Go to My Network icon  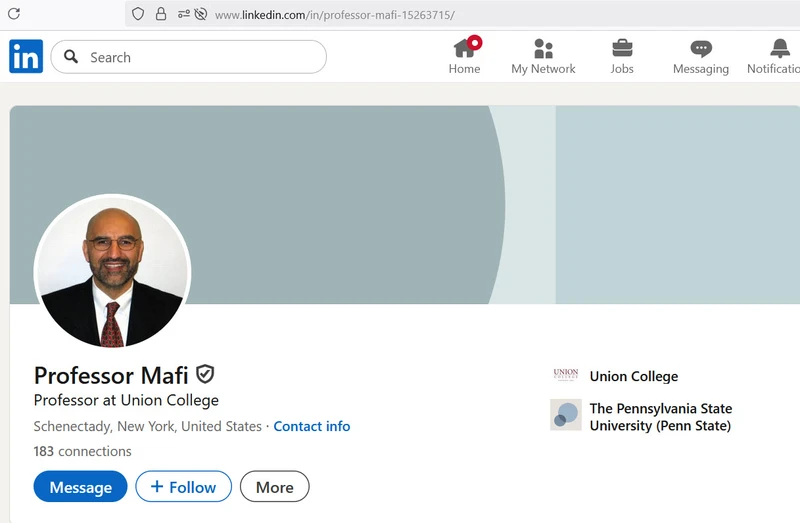click(x=543, y=48)
